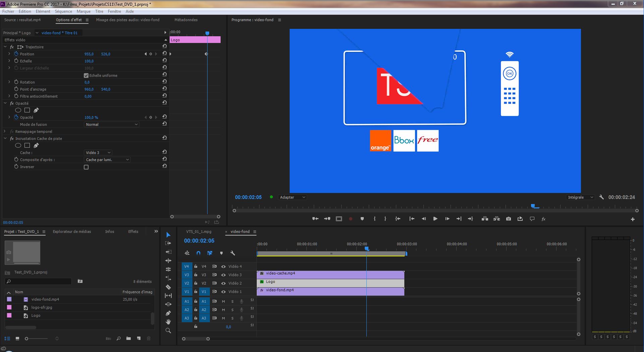Image resolution: width=644 pixels, height=352 pixels.
Task: Select the Zoom tool
Action: [168, 331]
